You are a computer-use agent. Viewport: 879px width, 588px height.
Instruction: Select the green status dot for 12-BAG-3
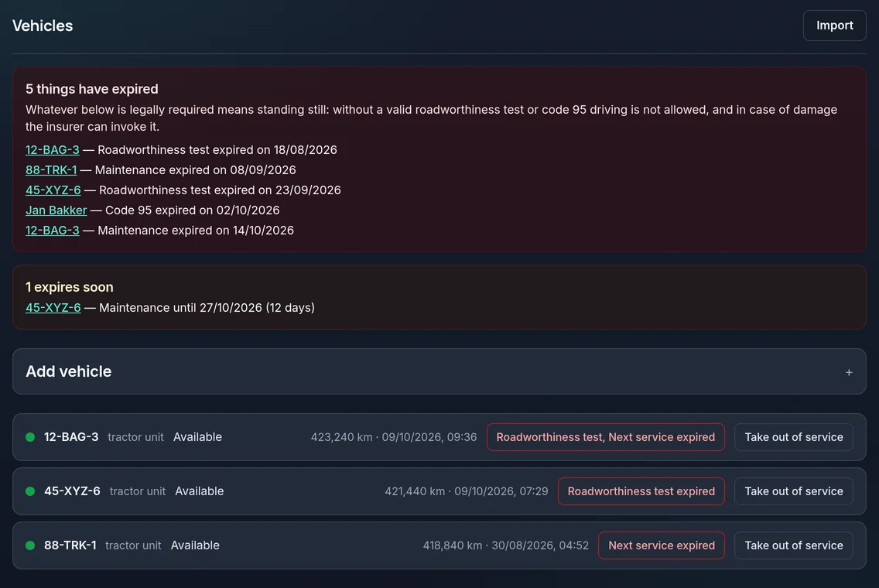click(x=30, y=437)
